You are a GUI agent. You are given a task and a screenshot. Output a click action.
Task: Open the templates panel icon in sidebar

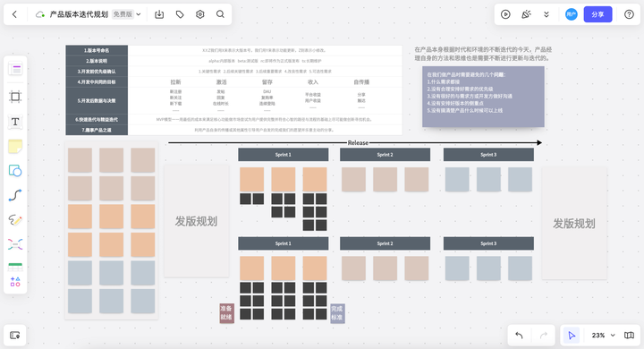coord(15,69)
